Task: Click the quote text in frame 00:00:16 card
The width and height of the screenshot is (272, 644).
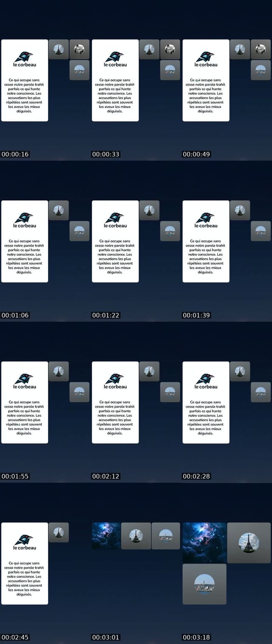Action: [25, 95]
